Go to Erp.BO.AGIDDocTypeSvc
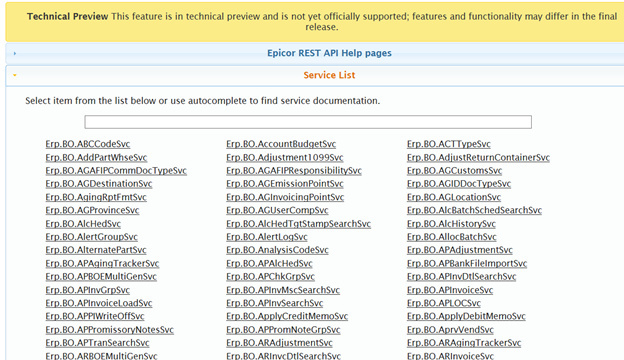 459,184
